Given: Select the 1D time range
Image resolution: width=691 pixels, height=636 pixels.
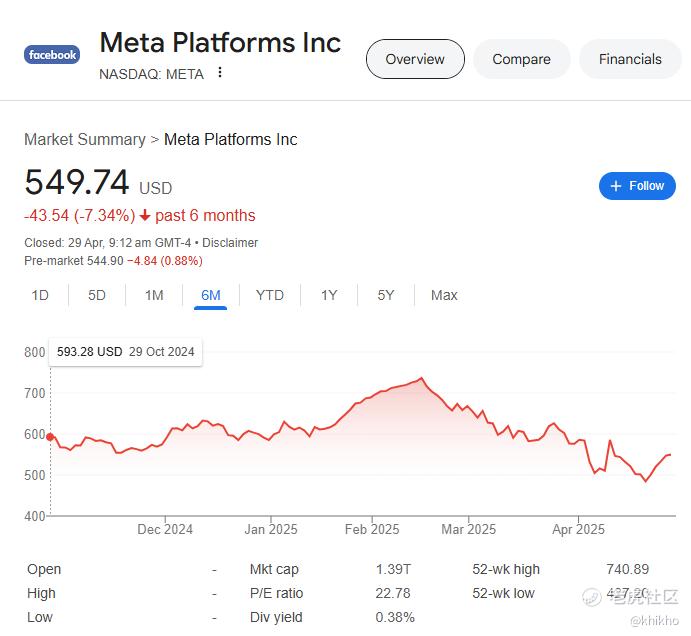Looking at the screenshot, I should click(x=40, y=295).
